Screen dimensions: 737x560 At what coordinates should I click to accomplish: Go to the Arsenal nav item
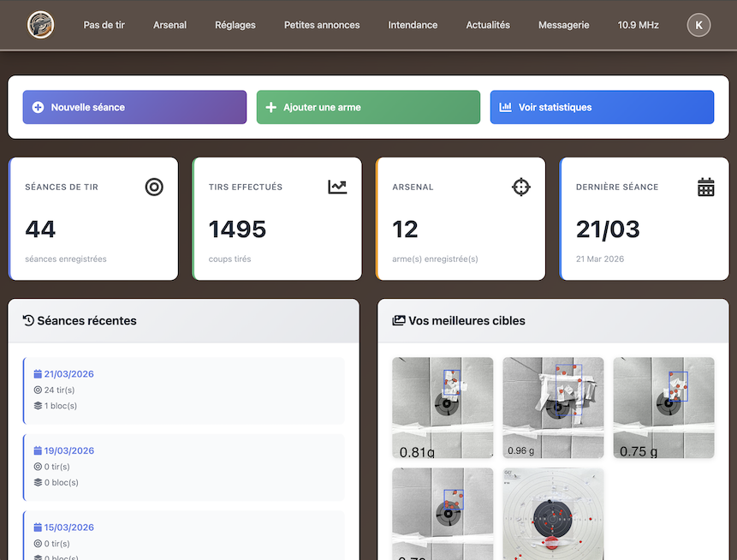[169, 25]
